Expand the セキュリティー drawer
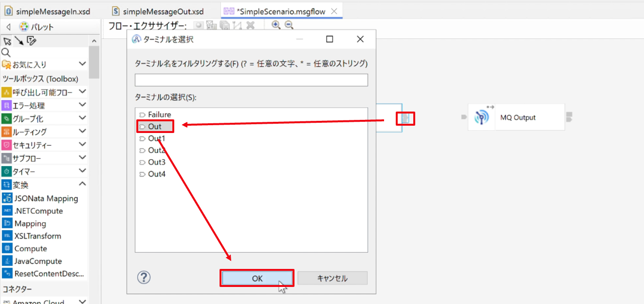This screenshot has width=644, height=304. click(x=82, y=145)
